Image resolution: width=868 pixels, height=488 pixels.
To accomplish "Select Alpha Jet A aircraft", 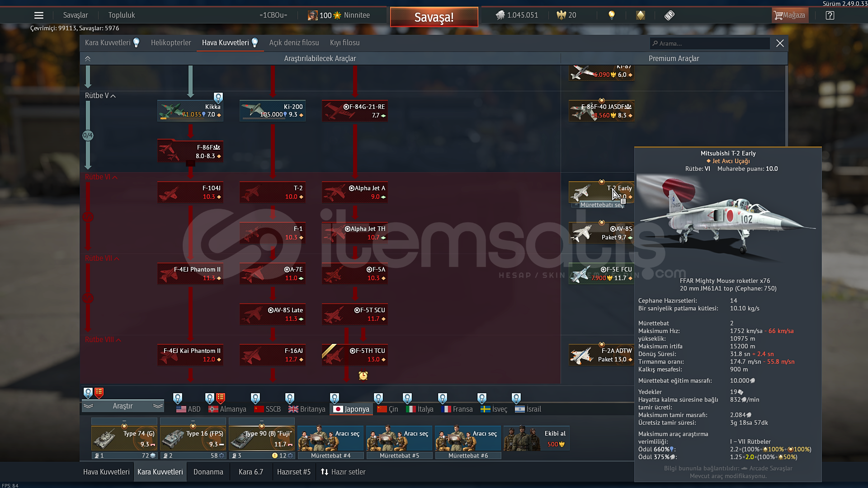I will click(x=355, y=192).
